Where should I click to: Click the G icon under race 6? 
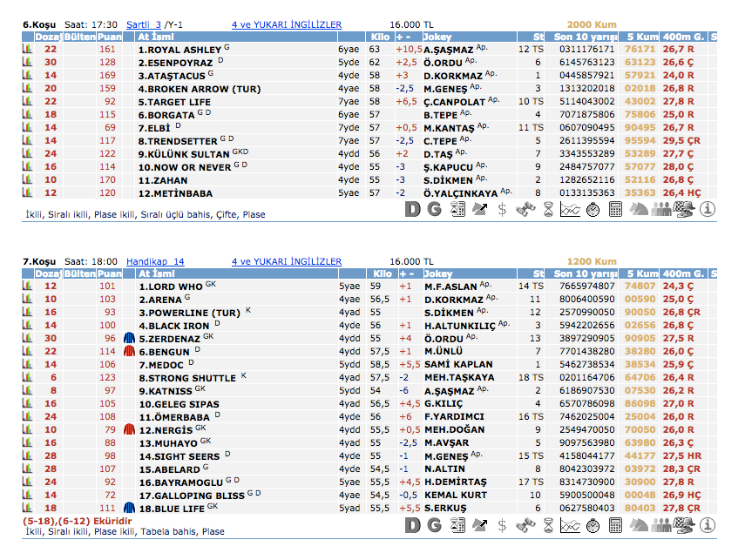(434, 209)
